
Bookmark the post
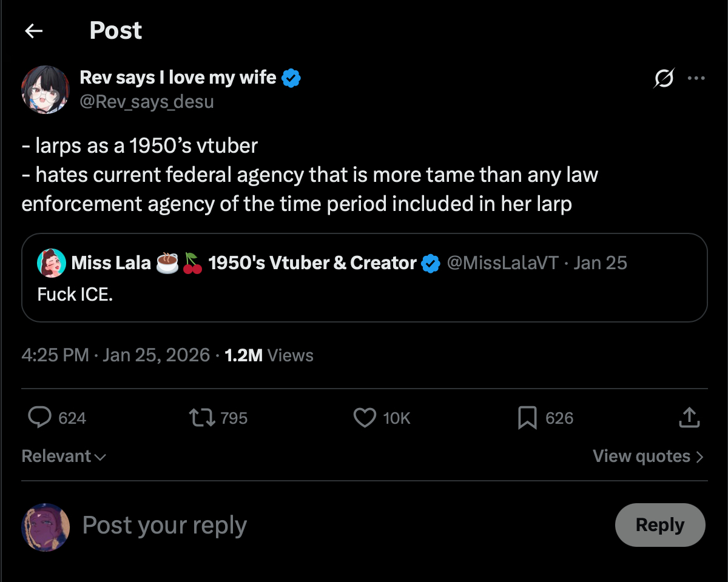point(527,418)
